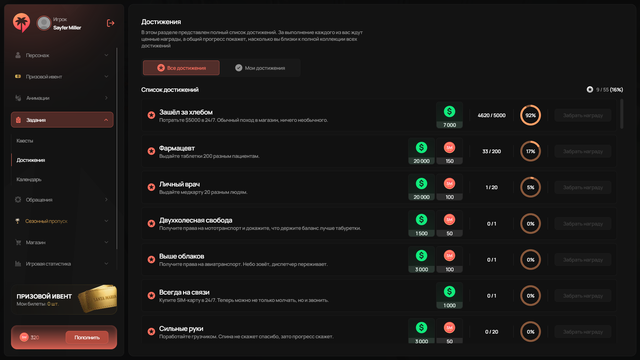Click the 17% progress ring

coord(530,151)
